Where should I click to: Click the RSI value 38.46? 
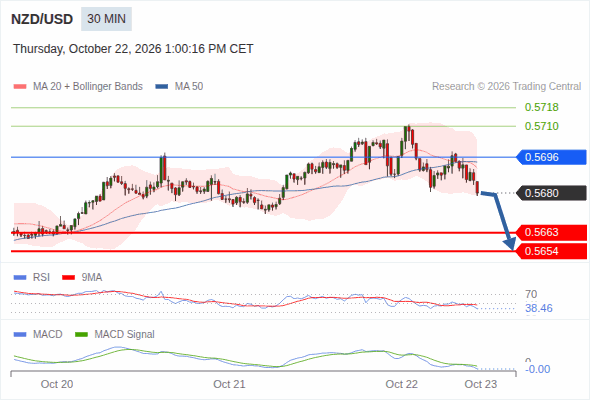coord(539,309)
